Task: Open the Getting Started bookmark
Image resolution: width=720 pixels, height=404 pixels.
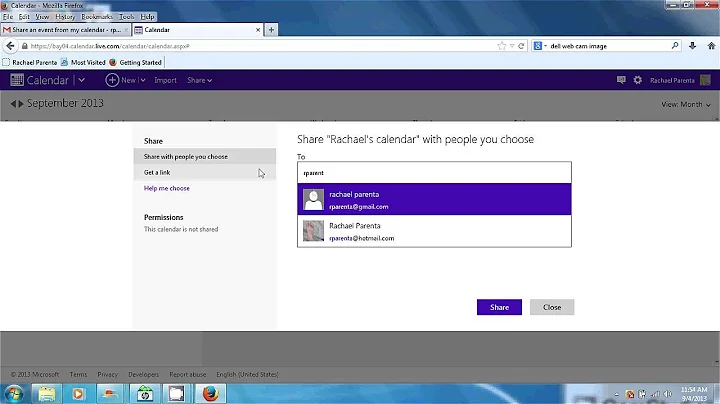Action: pyautogui.click(x=135, y=62)
